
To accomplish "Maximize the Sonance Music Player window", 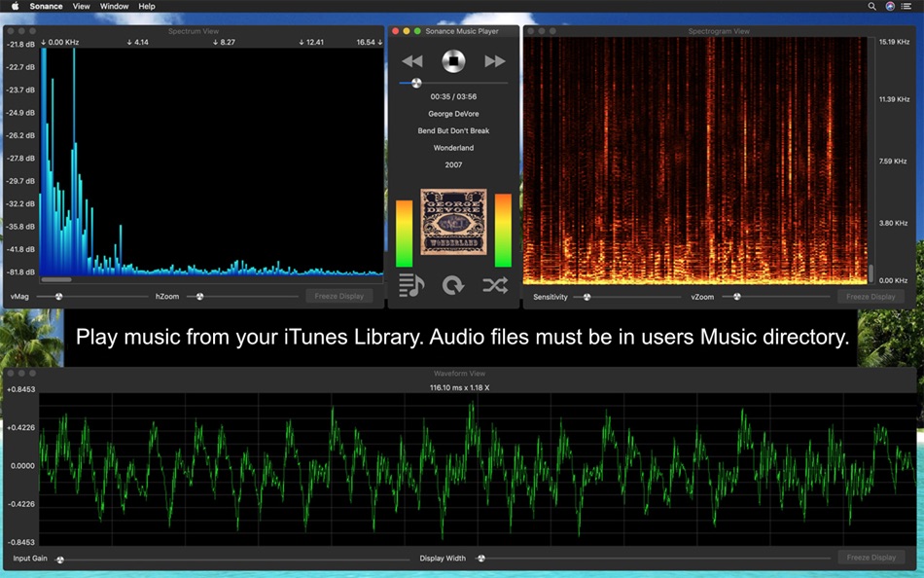I will [x=417, y=31].
